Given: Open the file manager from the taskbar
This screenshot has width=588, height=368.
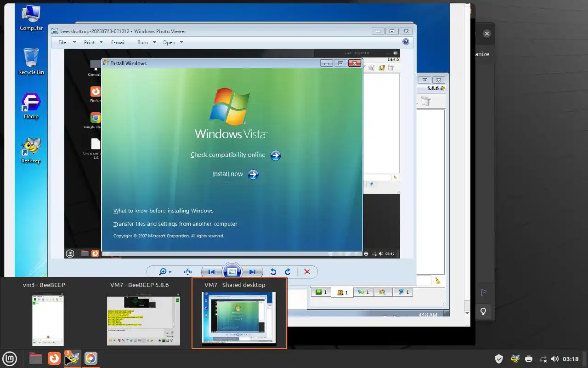Looking at the screenshot, I should click(x=36, y=358).
